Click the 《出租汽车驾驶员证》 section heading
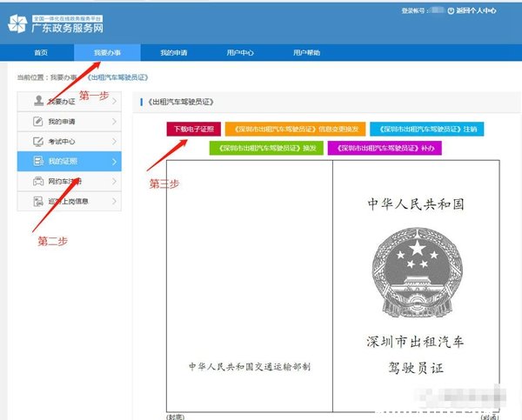522x420 pixels. (x=180, y=102)
